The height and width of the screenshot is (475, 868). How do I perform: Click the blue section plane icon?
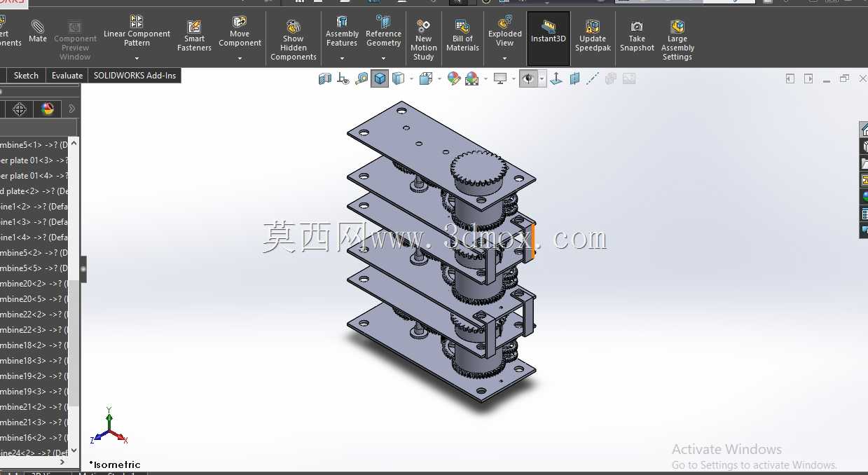(x=574, y=78)
